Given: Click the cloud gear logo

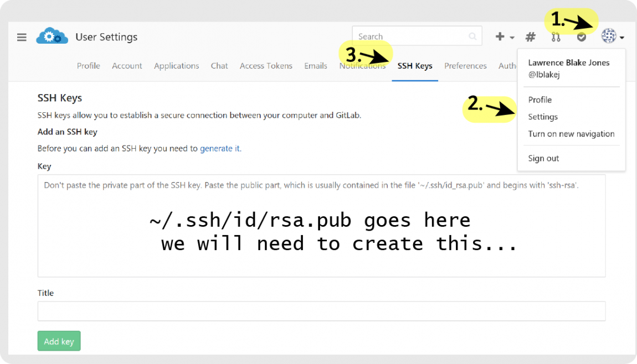Looking at the screenshot, I should click(x=52, y=37).
